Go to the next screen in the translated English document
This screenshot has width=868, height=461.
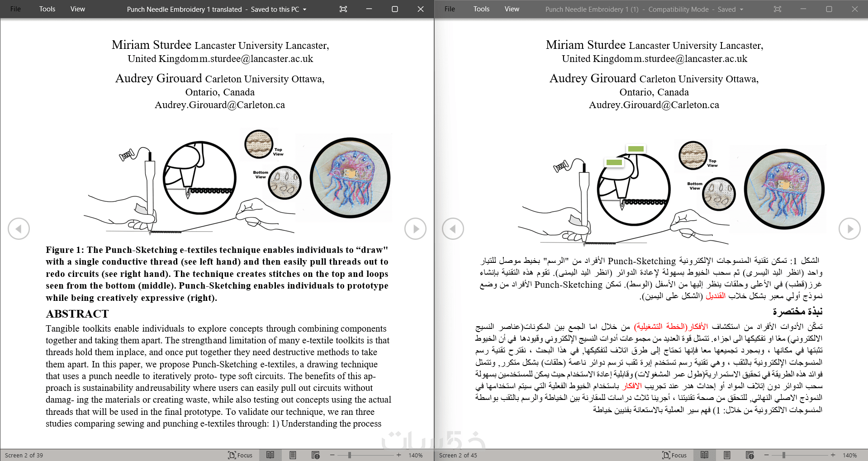(415, 229)
